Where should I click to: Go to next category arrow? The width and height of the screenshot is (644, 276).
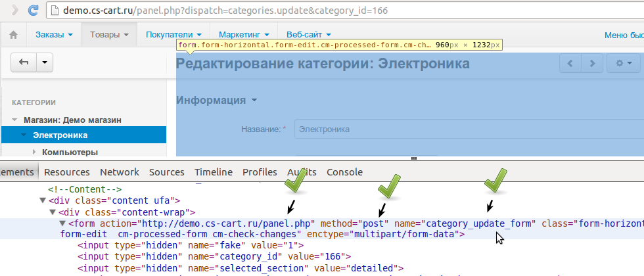point(592,63)
